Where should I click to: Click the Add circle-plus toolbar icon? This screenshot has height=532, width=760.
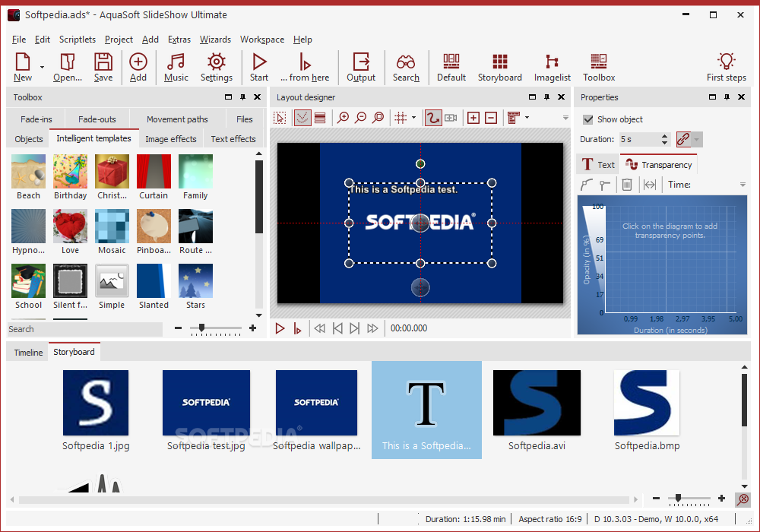tap(138, 62)
